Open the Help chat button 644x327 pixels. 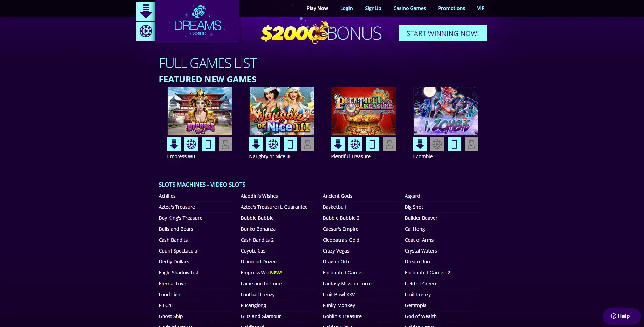[621, 316]
